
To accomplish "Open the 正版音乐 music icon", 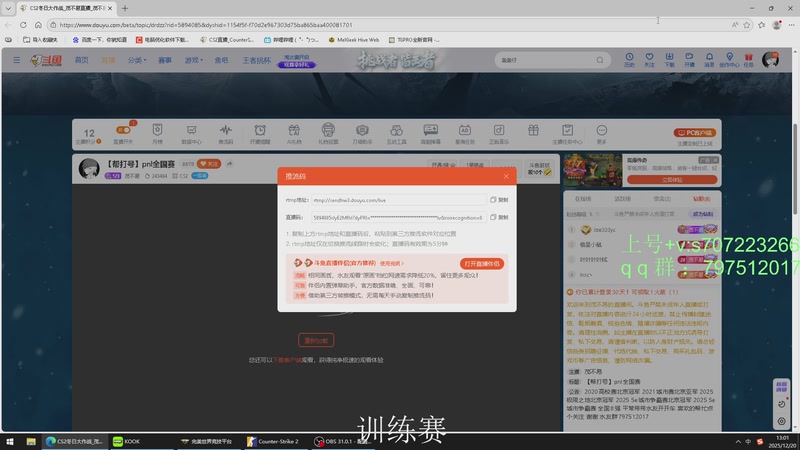I will click(x=499, y=134).
